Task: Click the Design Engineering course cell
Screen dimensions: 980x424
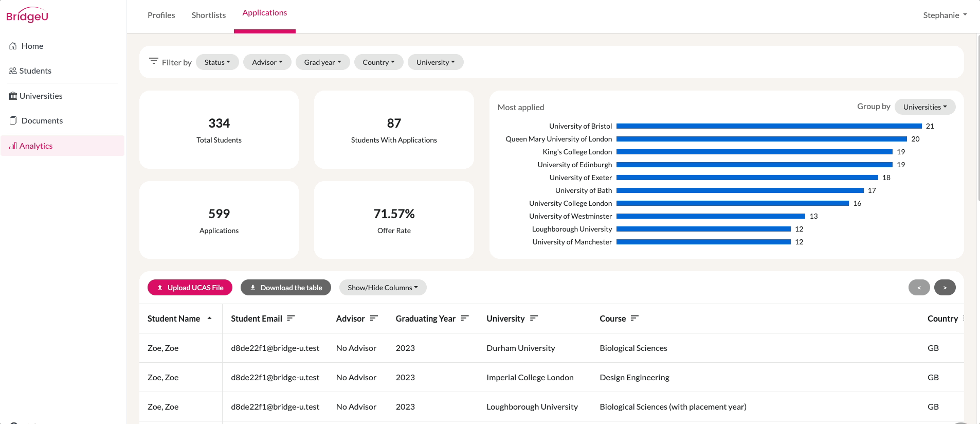Action: coord(634,377)
